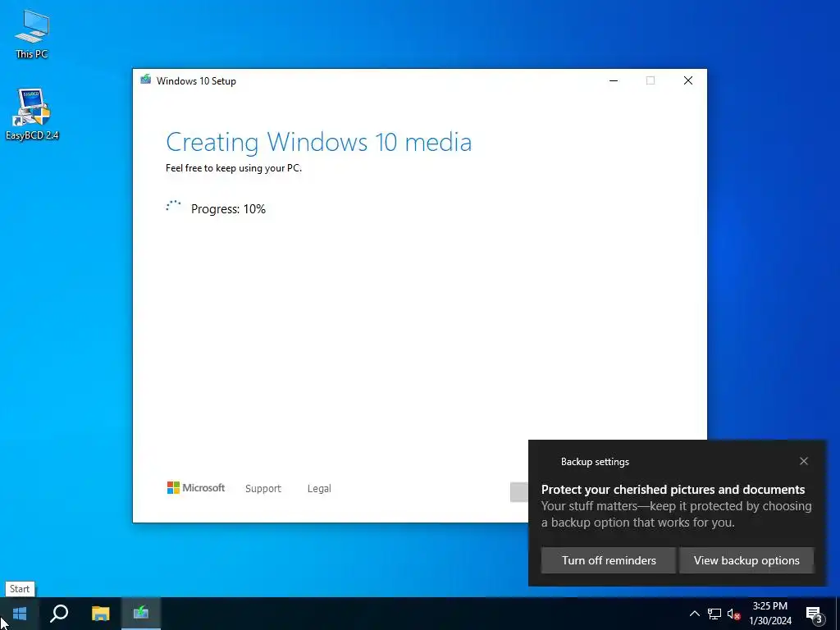The image size is (840, 630).
Task: Close the Windows 10 Setup window
Action: click(x=688, y=80)
